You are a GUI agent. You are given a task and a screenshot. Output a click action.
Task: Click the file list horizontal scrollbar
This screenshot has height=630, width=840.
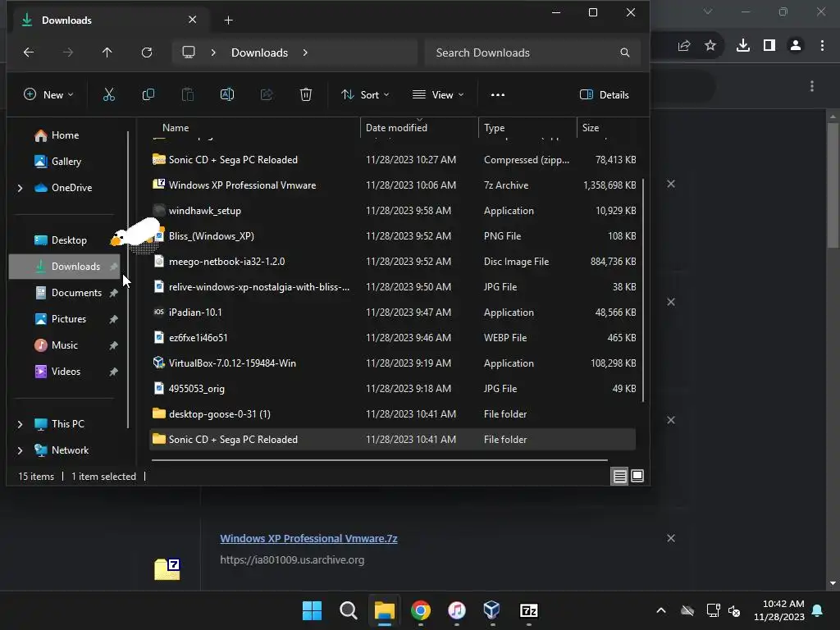380,459
